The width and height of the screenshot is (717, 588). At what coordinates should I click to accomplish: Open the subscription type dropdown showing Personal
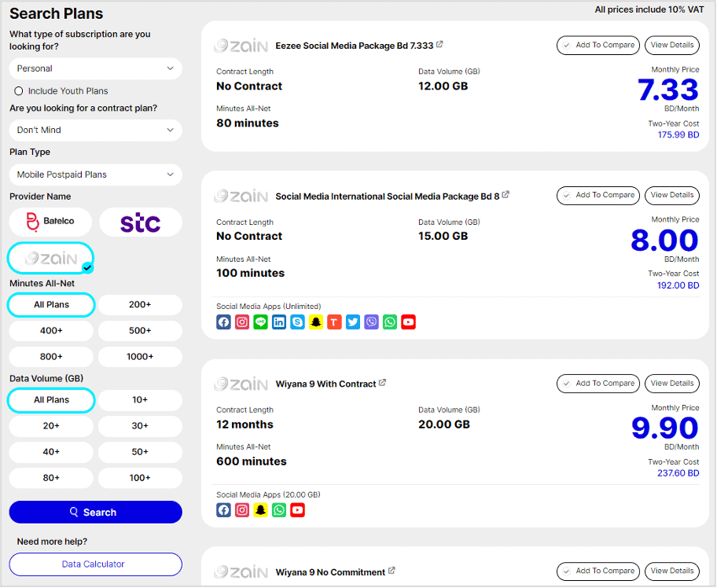[95, 68]
